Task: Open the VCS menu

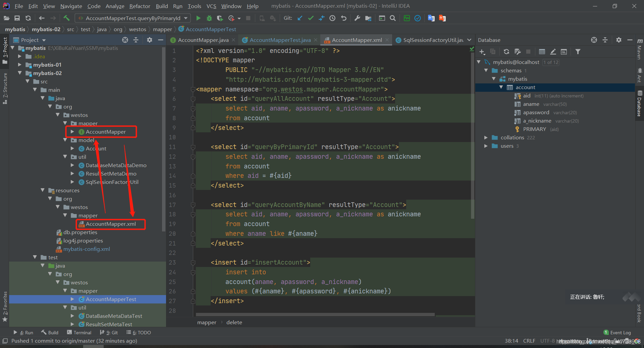Action: click(x=211, y=6)
